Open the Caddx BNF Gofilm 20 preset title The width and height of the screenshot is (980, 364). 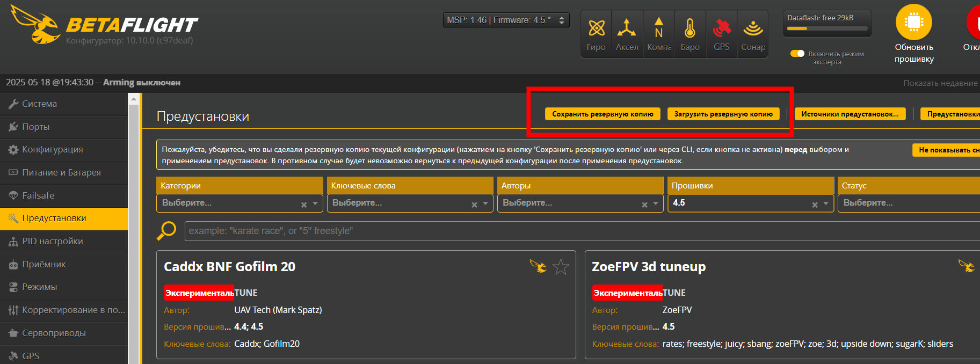click(229, 267)
